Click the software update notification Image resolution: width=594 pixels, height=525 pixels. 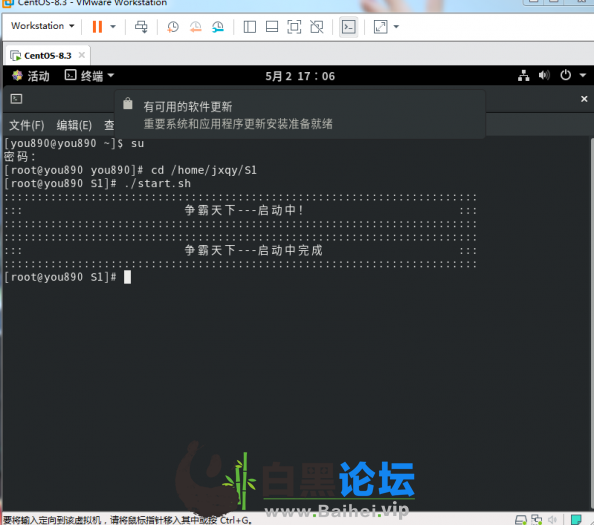point(300,114)
